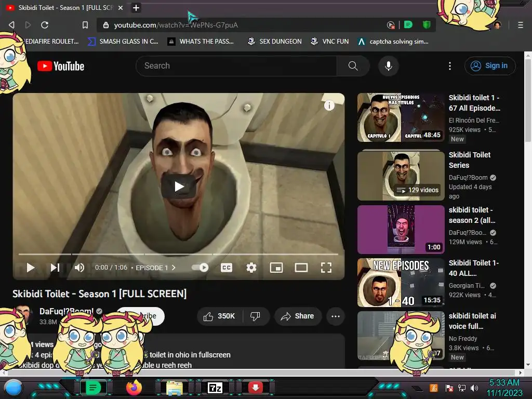Toggle closed captions CC button
The width and height of the screenshot is (532, 399).
click(x=227, y=268)
